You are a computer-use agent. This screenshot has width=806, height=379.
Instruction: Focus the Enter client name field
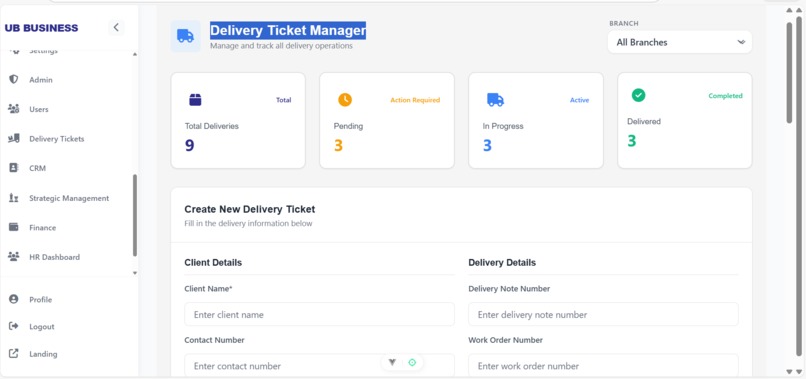point(319,314)
